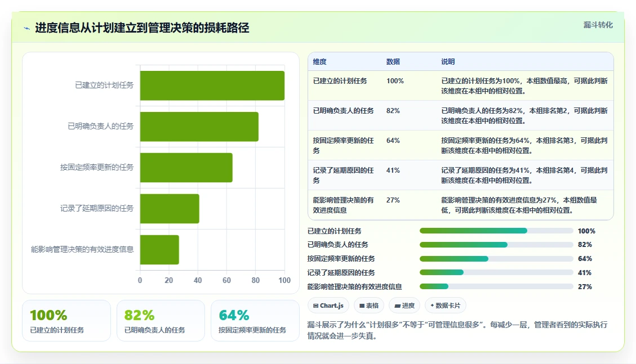The height and width of the screenshot is (364, 636).
Task: Click the description saying 本组排名第4
Action: pos(524,176)
